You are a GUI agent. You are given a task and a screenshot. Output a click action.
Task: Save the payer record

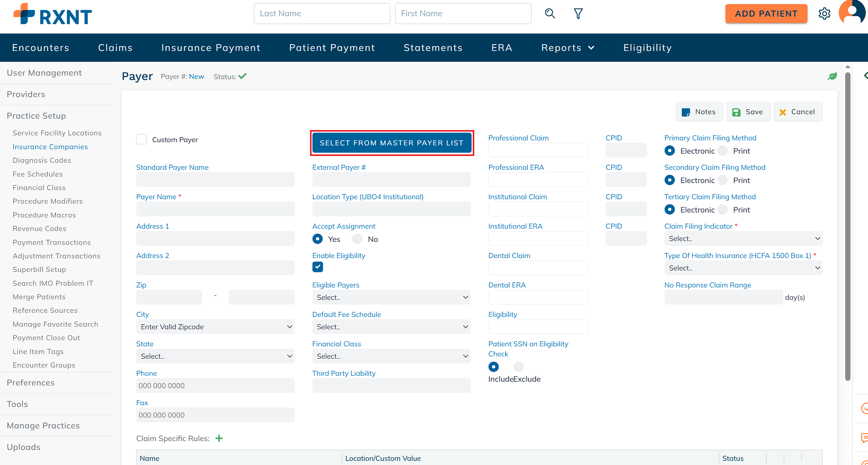748,112
